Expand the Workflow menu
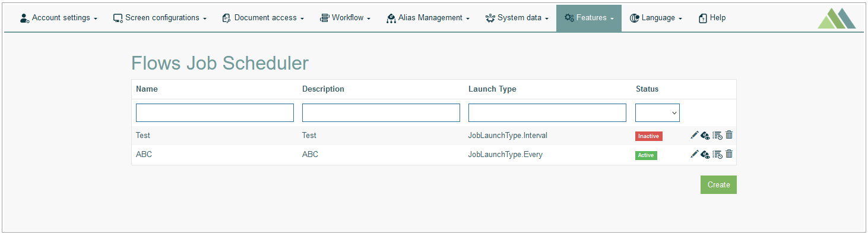The width and height of the screenshot is (868, 235). tap(345, 18)
